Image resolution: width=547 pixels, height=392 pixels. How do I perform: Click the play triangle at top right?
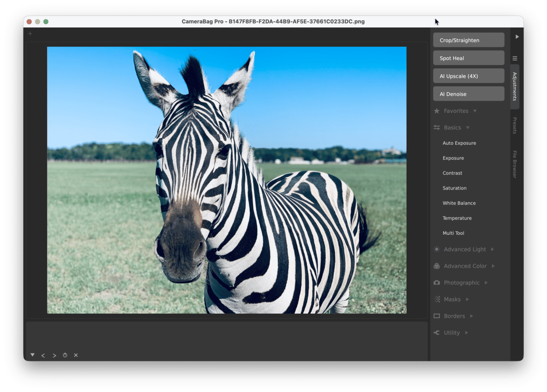click(517, 37)
